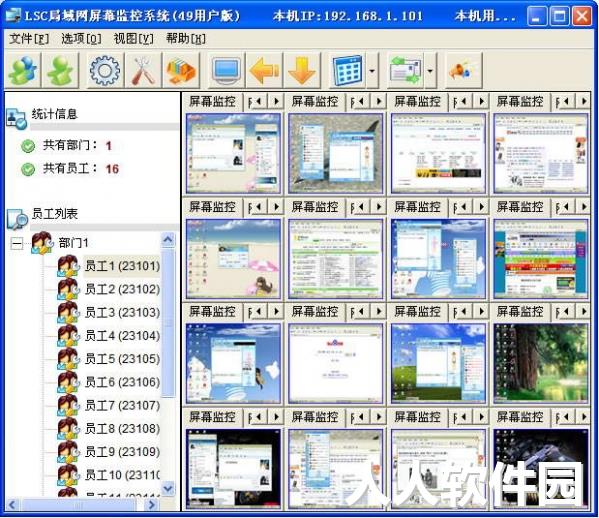Click the 共有部门 count value 1
Screen dimensions: 599x518
point(108,146)
